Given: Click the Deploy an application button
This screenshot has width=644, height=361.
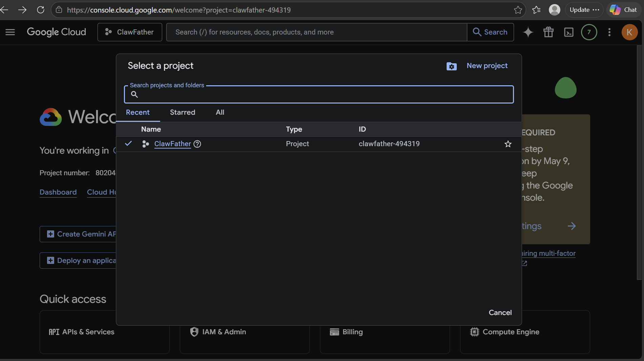Looking at the screenshot, I should pyautogui.click(x=78, y=261).
